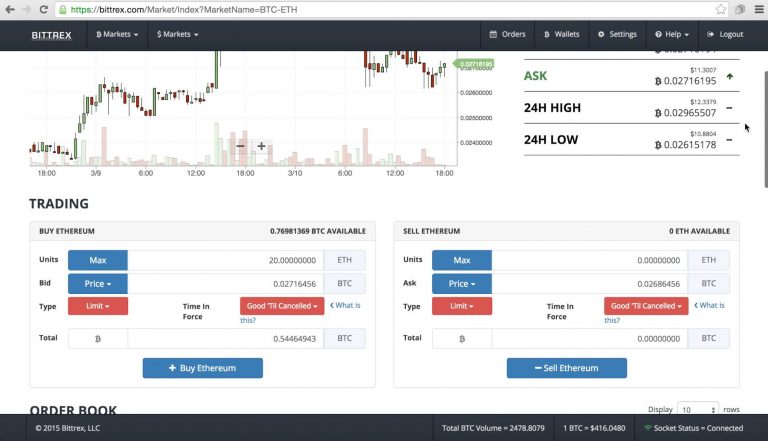768x441 pixels.
Task: Click the green price tag on chart axis
Action: click(x=474, y=64)
